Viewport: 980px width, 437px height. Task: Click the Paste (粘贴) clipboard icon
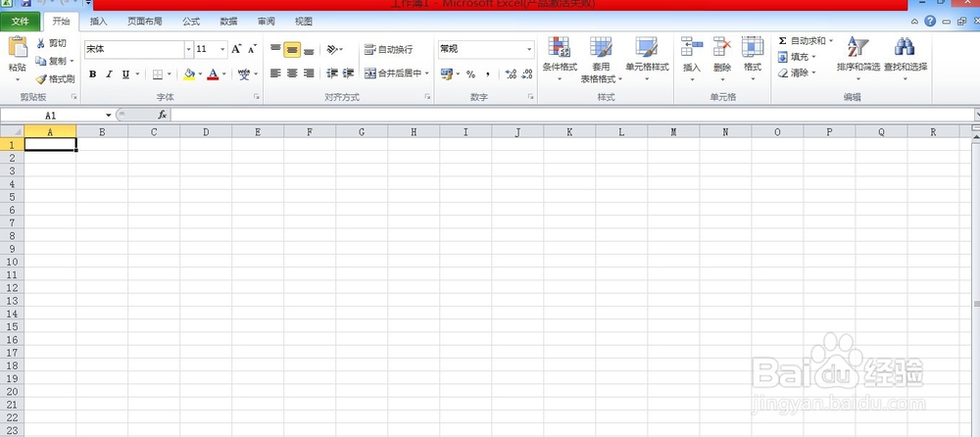pos(18,47)
